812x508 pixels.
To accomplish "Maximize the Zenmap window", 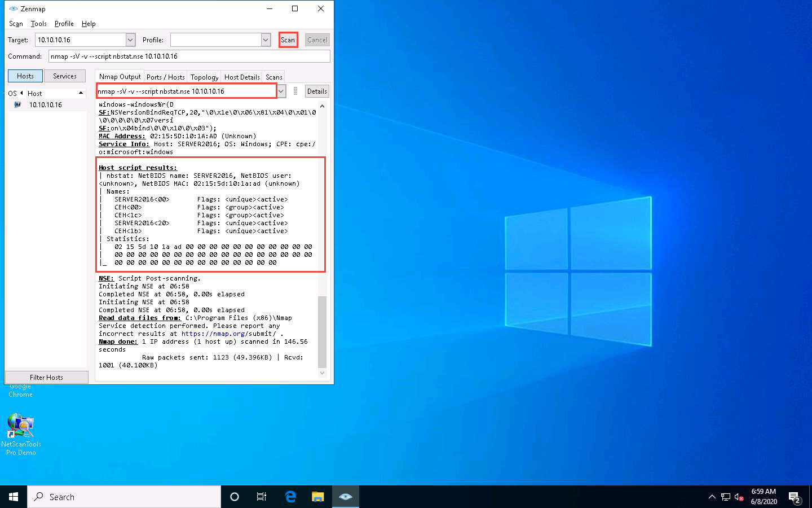I will [295, 8].
